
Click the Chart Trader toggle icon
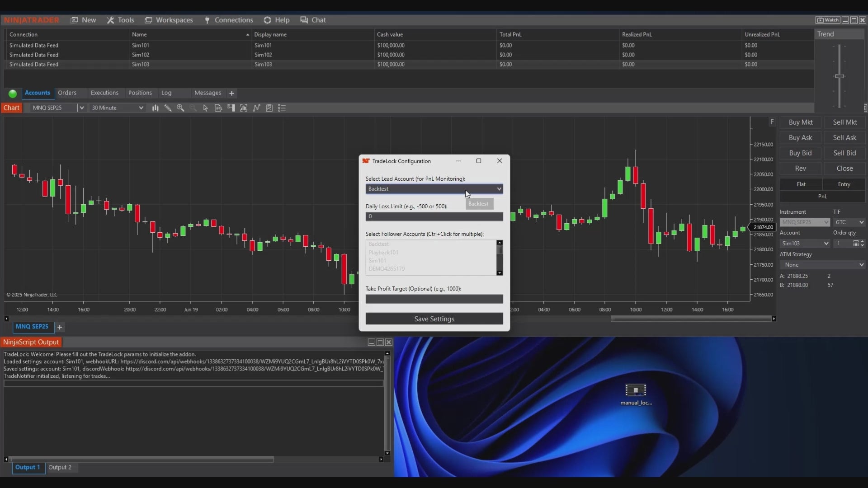231,108
